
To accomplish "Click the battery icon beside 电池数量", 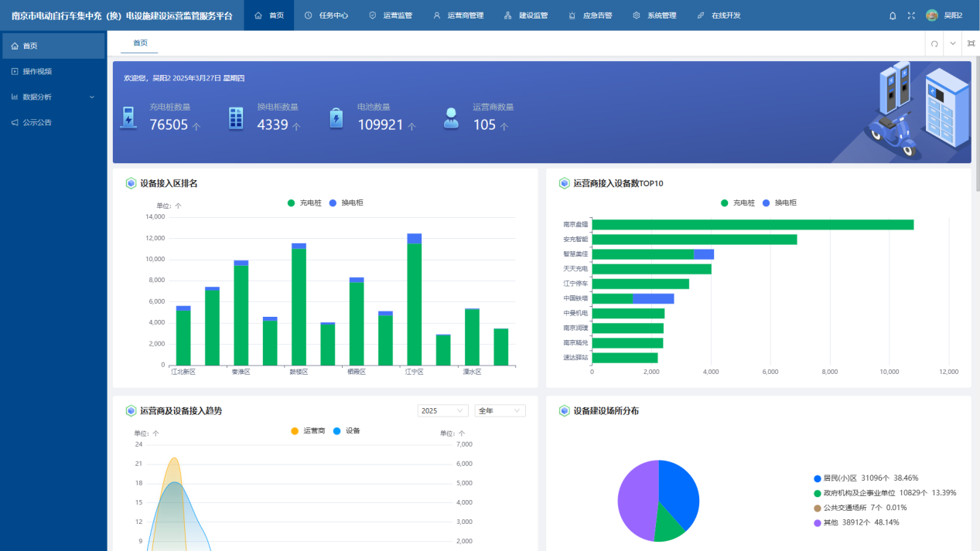I will click(x=336, y=117).
